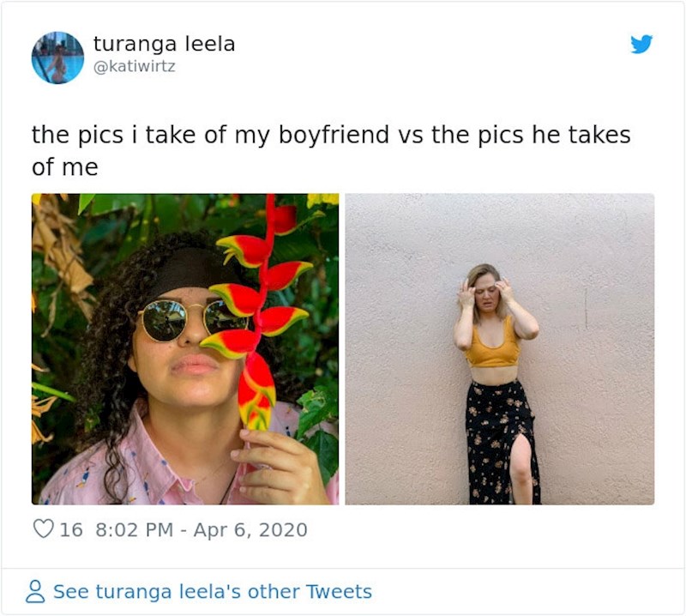Like the tweet with the heart icon

click(x=42, y=529)
